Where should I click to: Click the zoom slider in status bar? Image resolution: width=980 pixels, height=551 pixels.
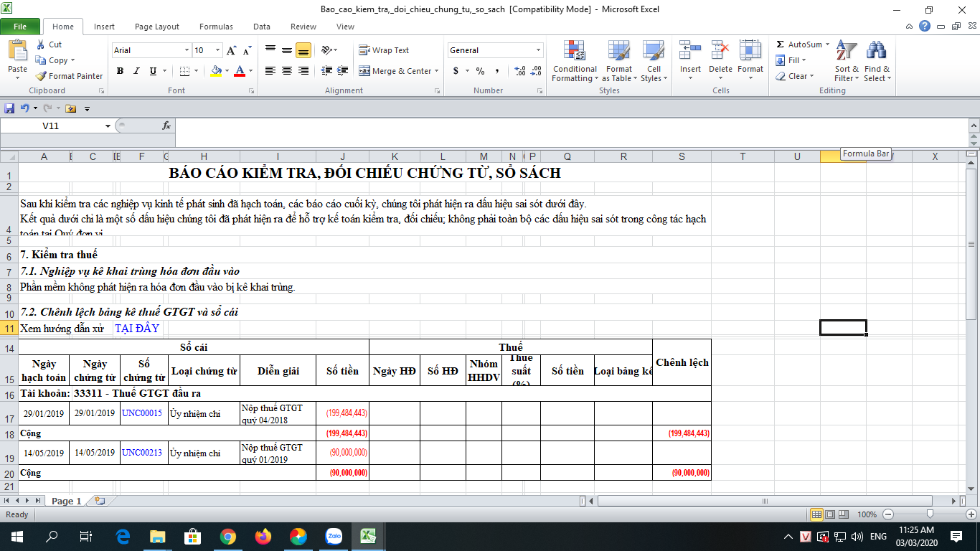tap(930, 514)
